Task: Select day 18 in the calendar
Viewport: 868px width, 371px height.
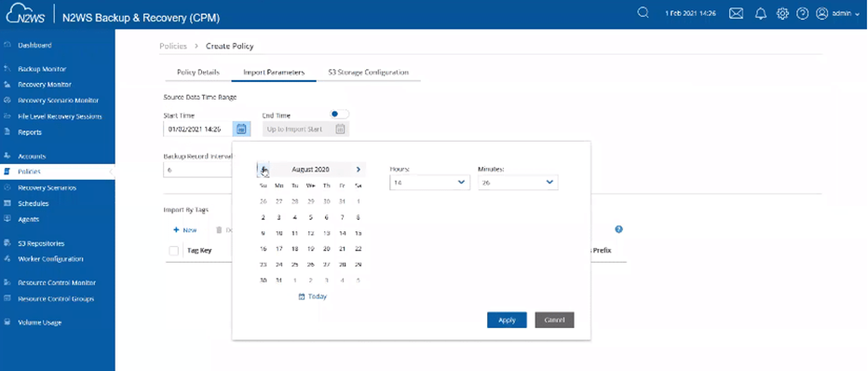Action: [295, 249]
